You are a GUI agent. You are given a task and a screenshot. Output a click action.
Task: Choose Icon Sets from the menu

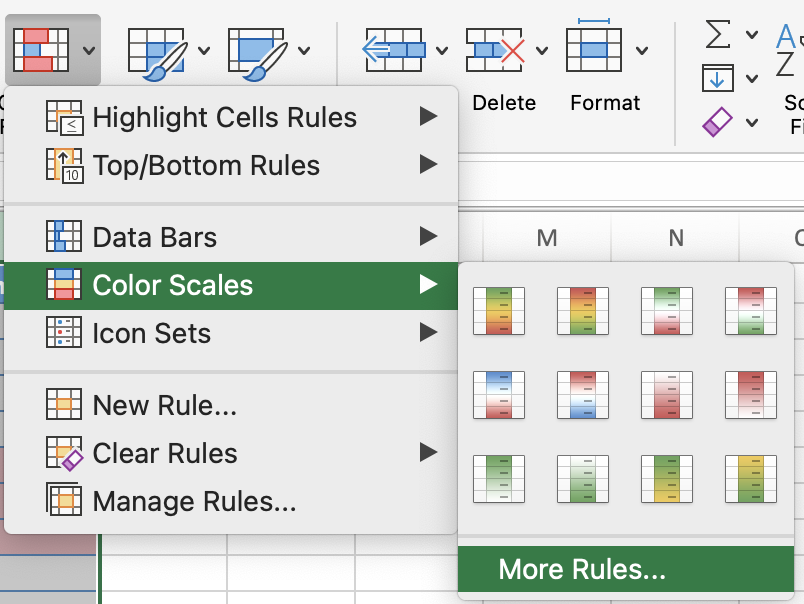151,333
